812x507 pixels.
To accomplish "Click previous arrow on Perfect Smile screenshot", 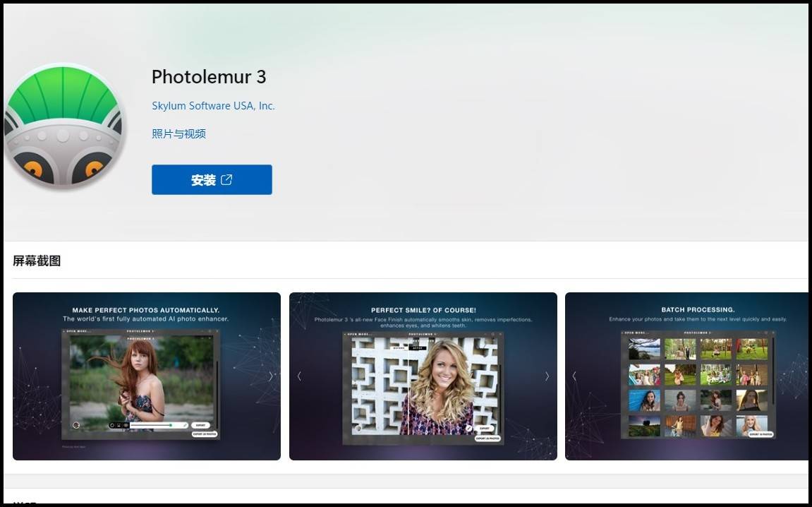I will pos(299,376).
